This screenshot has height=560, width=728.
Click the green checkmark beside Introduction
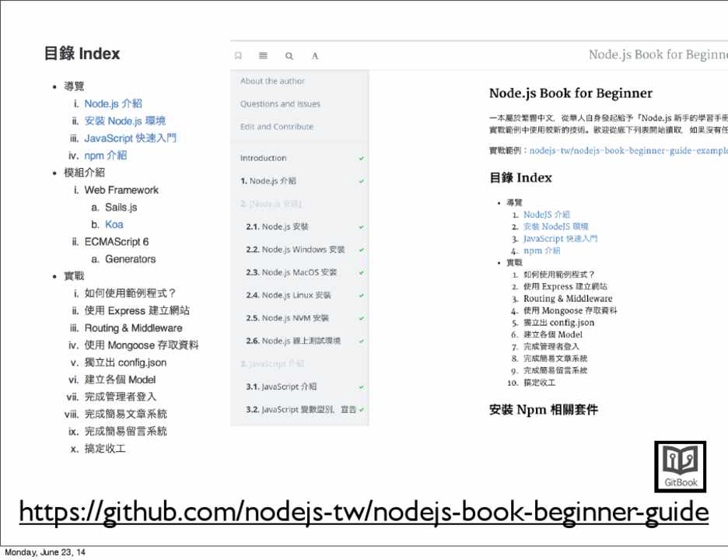coord(362,158)
